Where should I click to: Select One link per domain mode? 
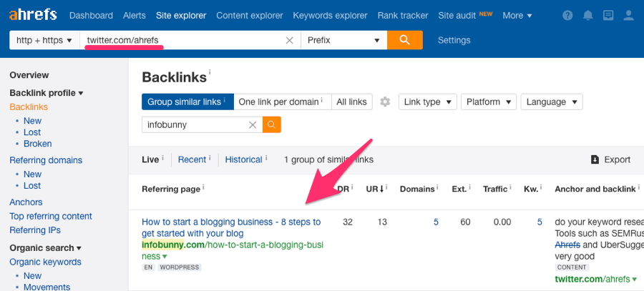point(283,102)
